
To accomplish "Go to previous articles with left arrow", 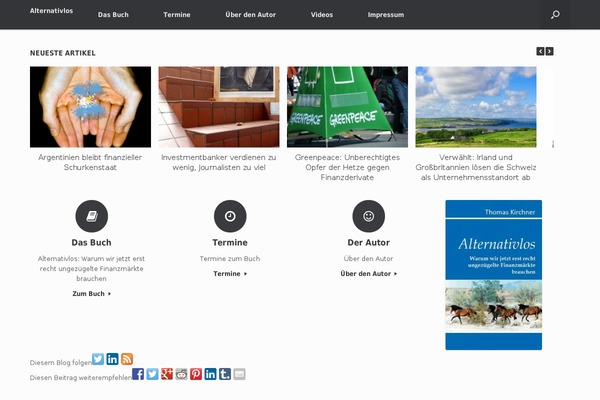I will (x=540, y=51).
